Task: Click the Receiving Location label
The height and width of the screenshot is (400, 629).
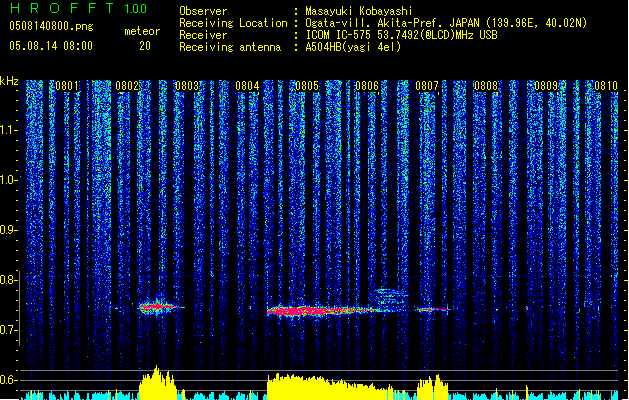Action: point(233,23)
